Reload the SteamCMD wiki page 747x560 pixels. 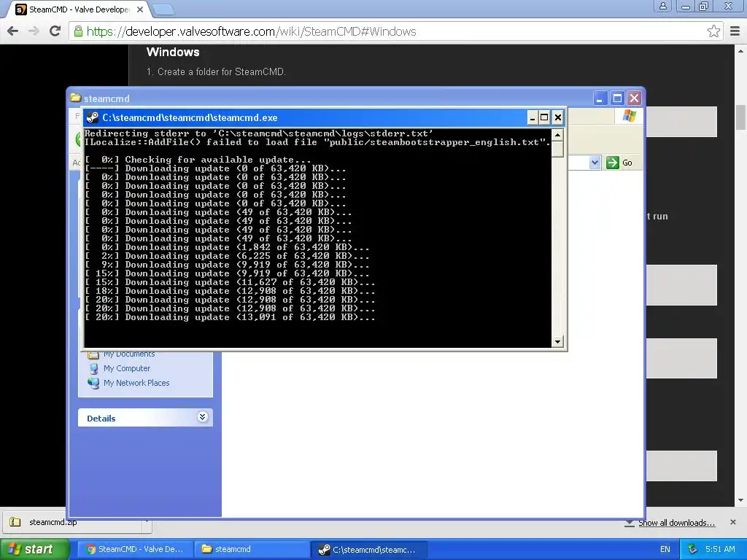click(x=55, y=31)
